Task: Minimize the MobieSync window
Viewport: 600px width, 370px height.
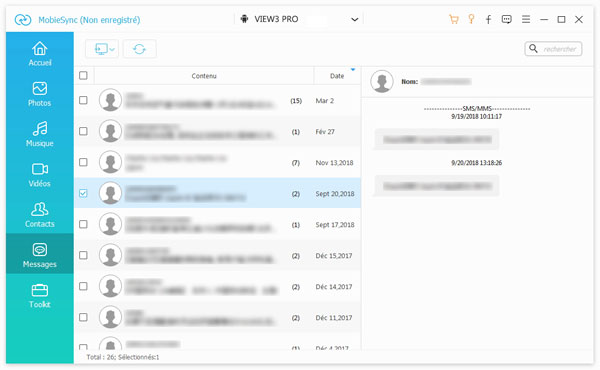Action: click(544, 20)
